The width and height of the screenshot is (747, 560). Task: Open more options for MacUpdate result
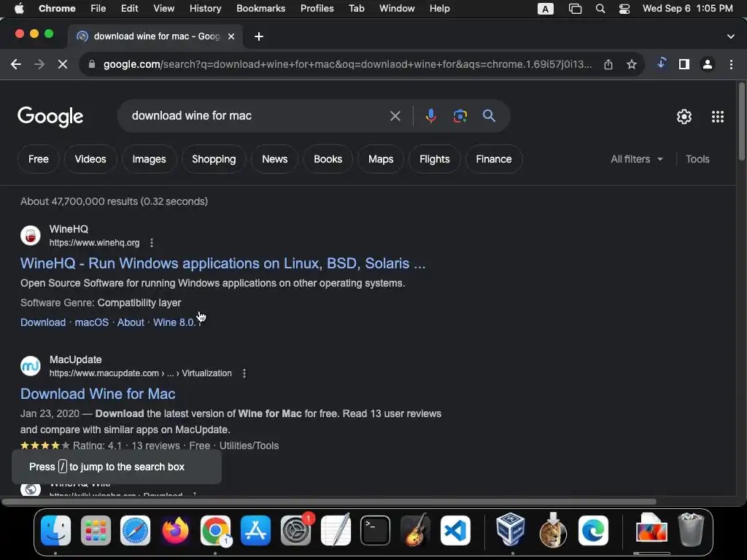(x=244, y=373)
